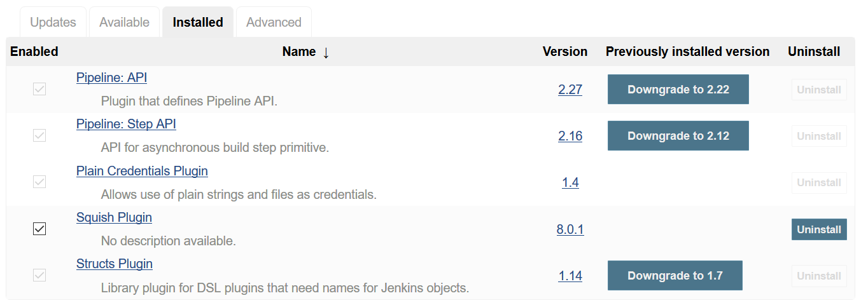Toggle the Plain Credentials Plugin checkbox
The image size is (868, 305).
(x=39, y=182)
